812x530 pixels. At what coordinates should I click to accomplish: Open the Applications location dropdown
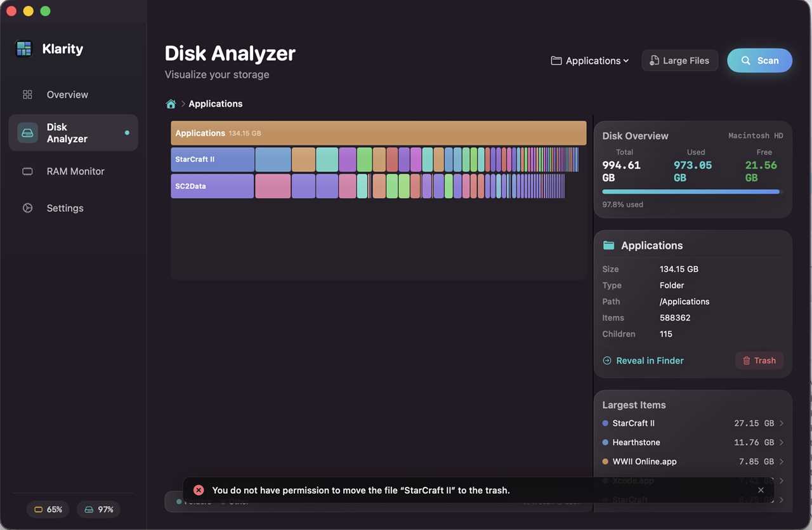coord(589,60)
